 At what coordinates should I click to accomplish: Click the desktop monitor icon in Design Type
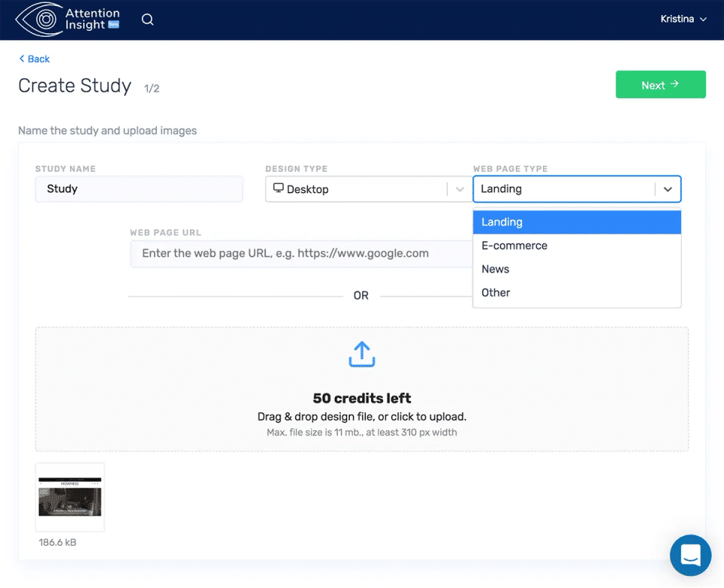(278, 188)
